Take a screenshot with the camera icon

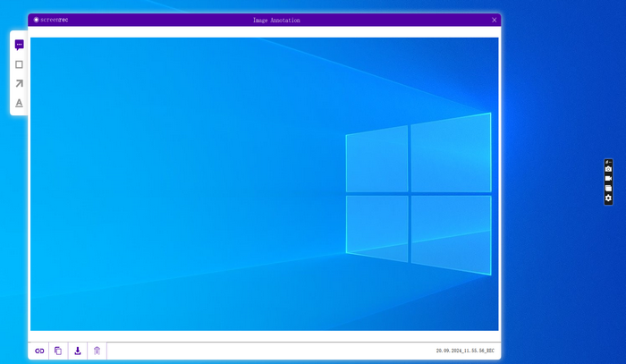(x=608, y=168)
